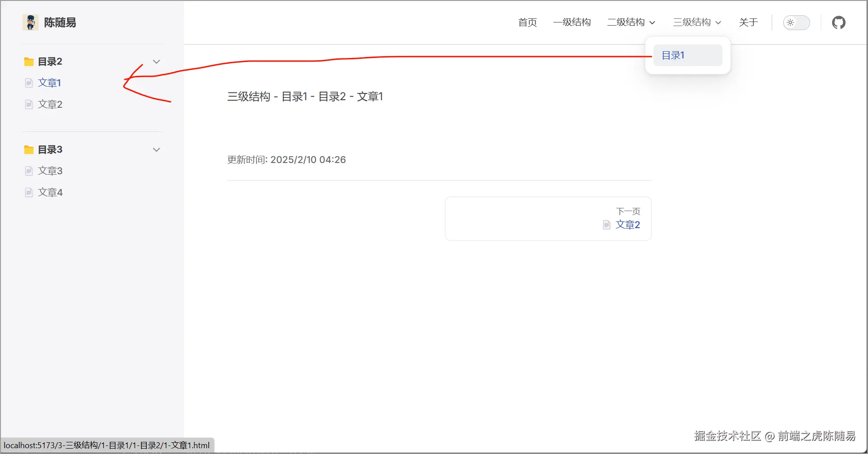Click the GitHub repository icon

click(x=838, y=22)
